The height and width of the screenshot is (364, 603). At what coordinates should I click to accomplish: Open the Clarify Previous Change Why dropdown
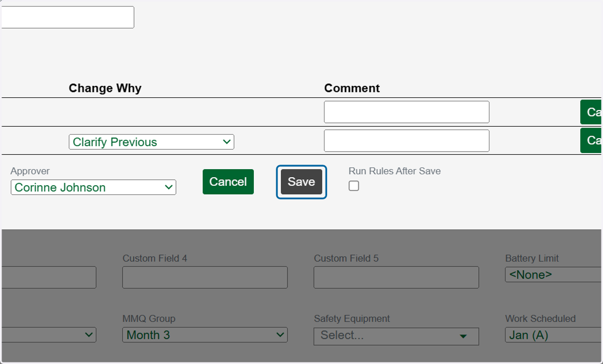151,142
